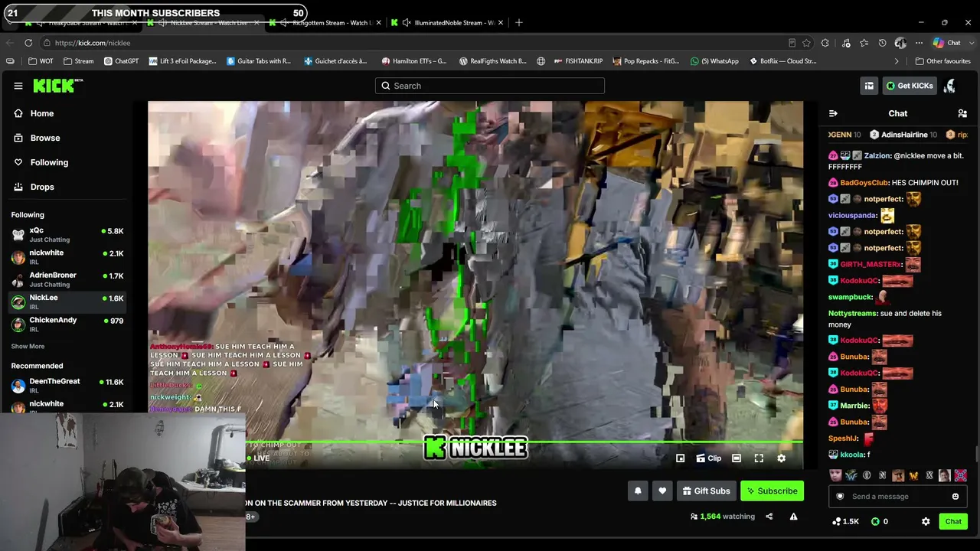Open the profile avatar menu
The height and width of the screenshot is (551, 980).
coord(950,86)
